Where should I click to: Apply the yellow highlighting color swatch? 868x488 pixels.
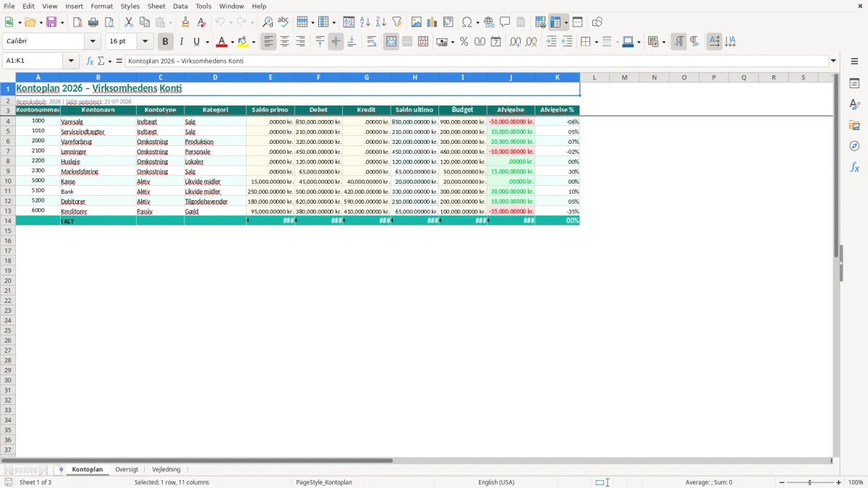(243, 42)
